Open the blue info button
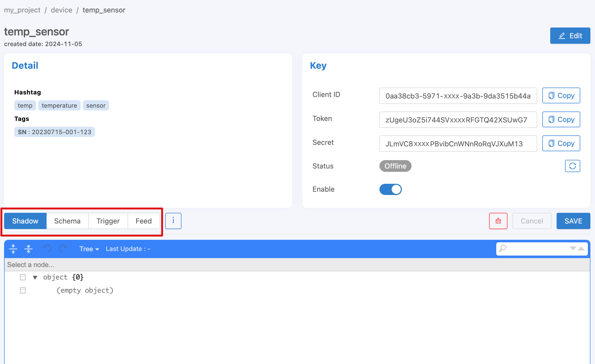595x364 pixels. (173, 221)
